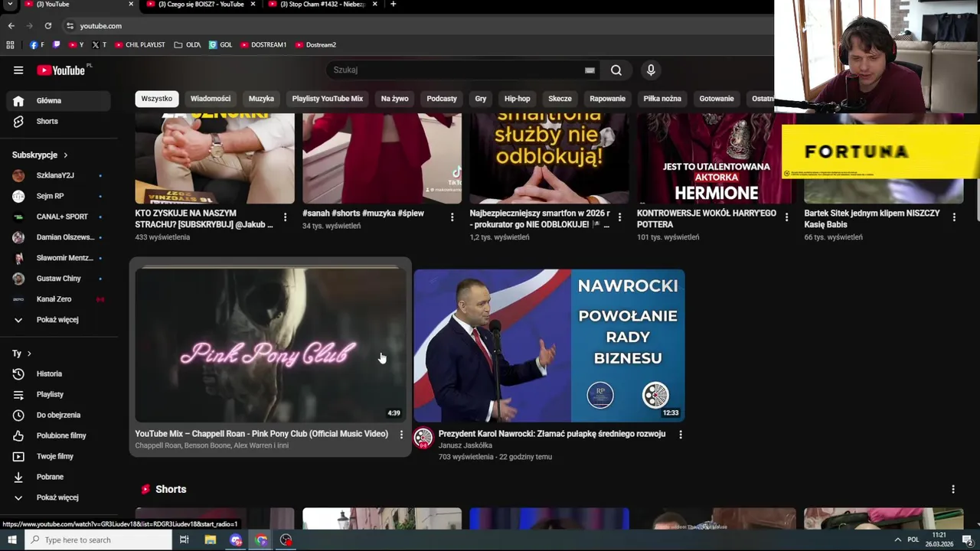Open more options for #sanah shorts video
Screen dimensions: 980x551
(x=452, y=217)
